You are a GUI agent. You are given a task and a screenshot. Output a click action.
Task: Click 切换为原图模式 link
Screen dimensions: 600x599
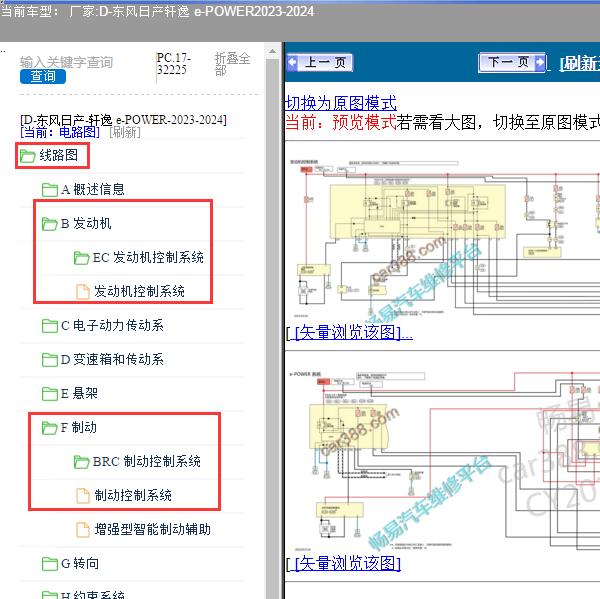pos(341,103)
